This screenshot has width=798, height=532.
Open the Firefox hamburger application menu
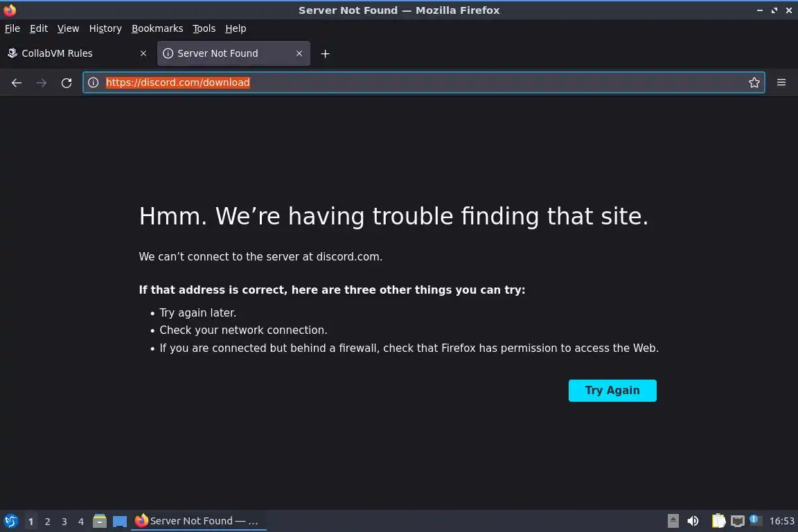pyautogui.click(x=781, y=82)
